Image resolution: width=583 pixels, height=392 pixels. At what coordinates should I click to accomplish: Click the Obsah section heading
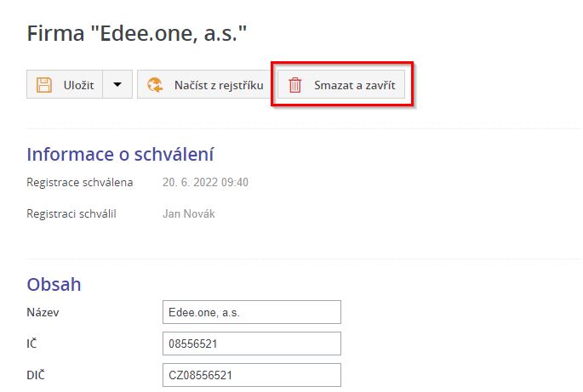tap(54, 283)
